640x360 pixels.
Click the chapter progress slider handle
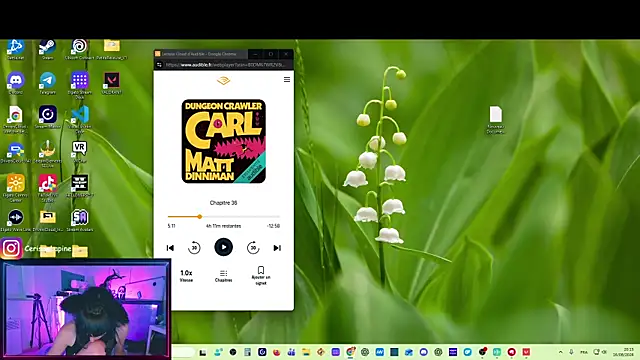click(200, 217)
